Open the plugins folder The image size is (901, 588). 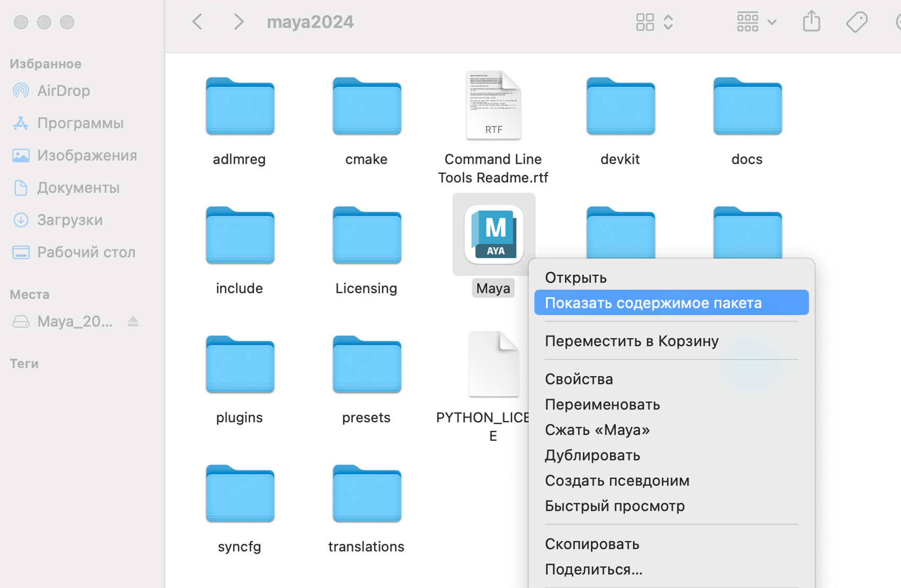(x=240, y=364)
